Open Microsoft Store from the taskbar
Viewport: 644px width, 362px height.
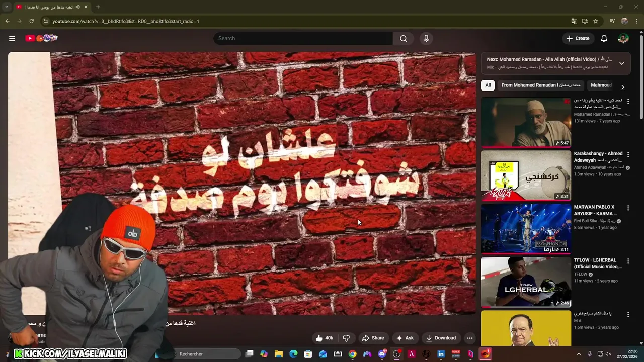click(x=308, y=354)
